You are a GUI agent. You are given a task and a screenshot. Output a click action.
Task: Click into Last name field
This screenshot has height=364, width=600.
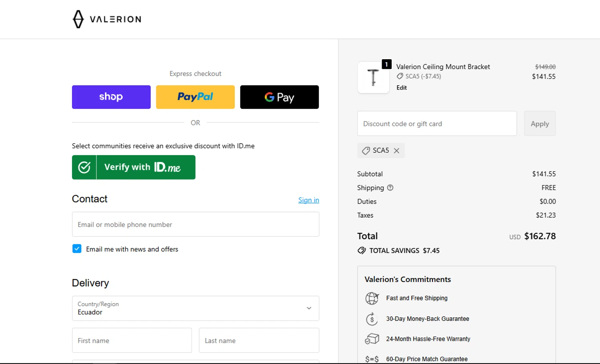(x=259, y=340)
